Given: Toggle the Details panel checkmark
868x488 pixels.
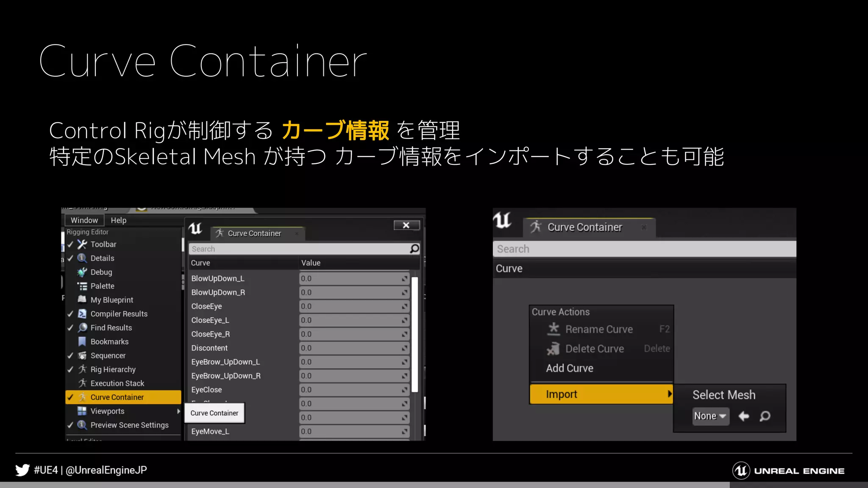Looking at the screenshot, I should [x=70, y=258].
